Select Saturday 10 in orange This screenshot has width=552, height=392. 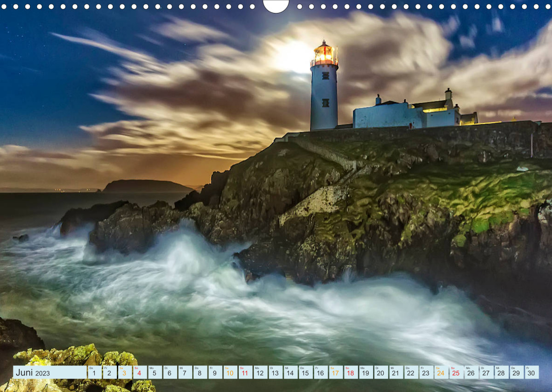[230, 372]
